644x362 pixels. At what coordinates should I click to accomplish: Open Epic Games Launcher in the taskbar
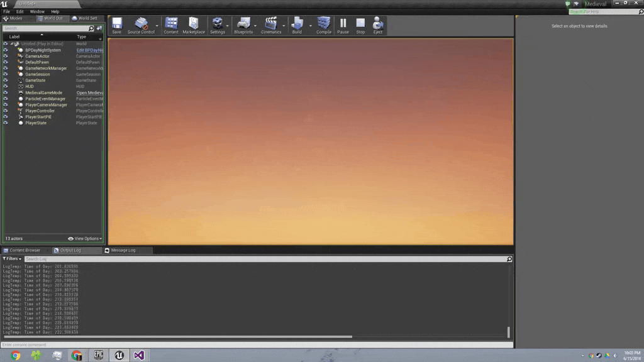[97, 355]
